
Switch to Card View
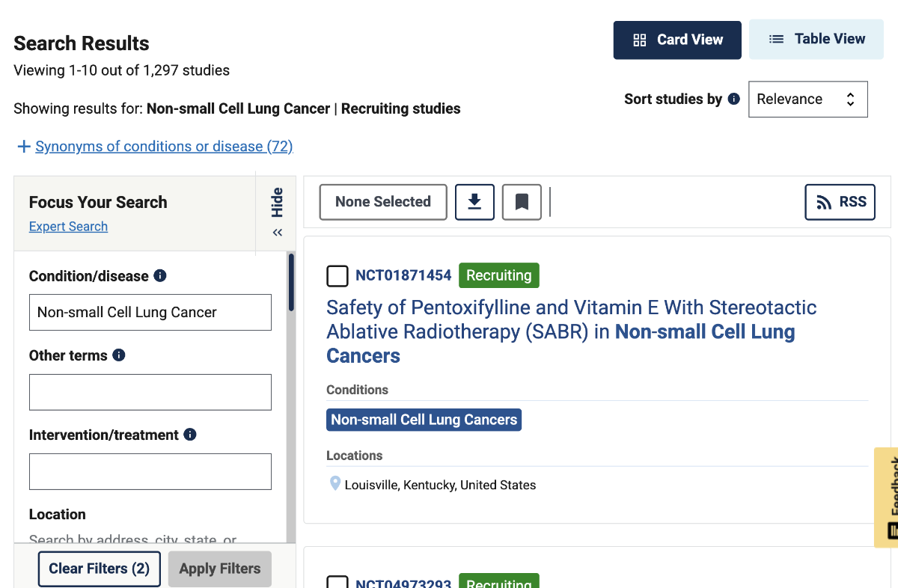tap(677, 40)
